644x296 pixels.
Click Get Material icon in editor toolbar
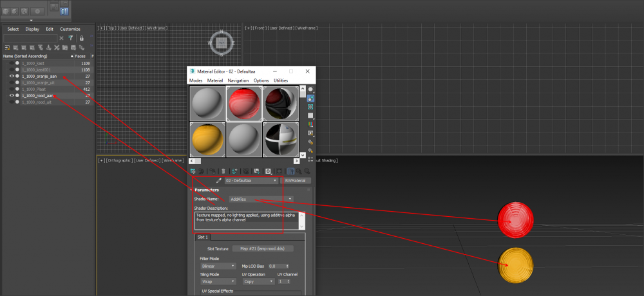[x=193, y=171]
